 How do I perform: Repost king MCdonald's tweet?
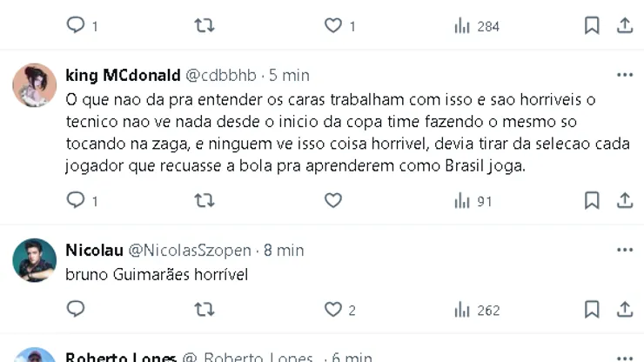pyautogui.click(x=204, y=200)
